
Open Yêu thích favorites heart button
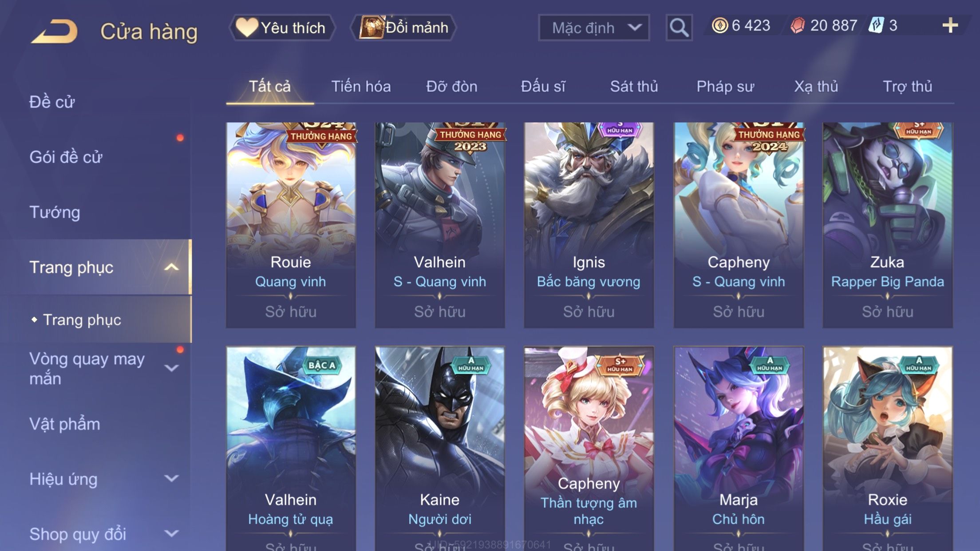point(282,28)
